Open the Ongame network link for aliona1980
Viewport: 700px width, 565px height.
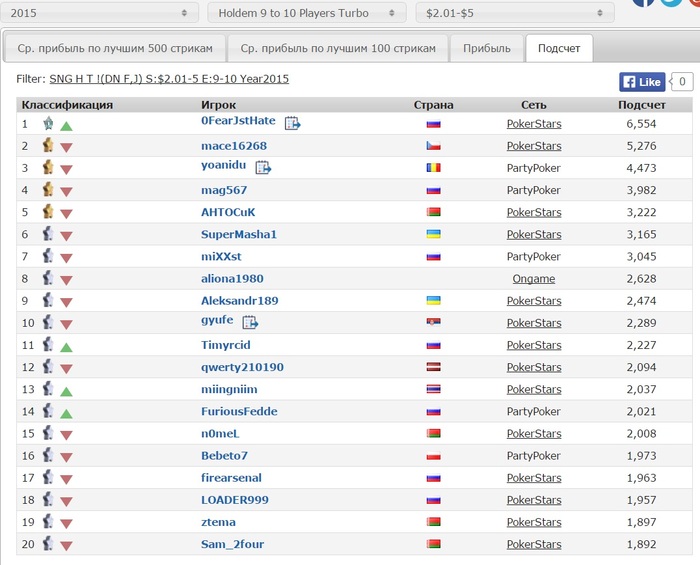(534, 279)
